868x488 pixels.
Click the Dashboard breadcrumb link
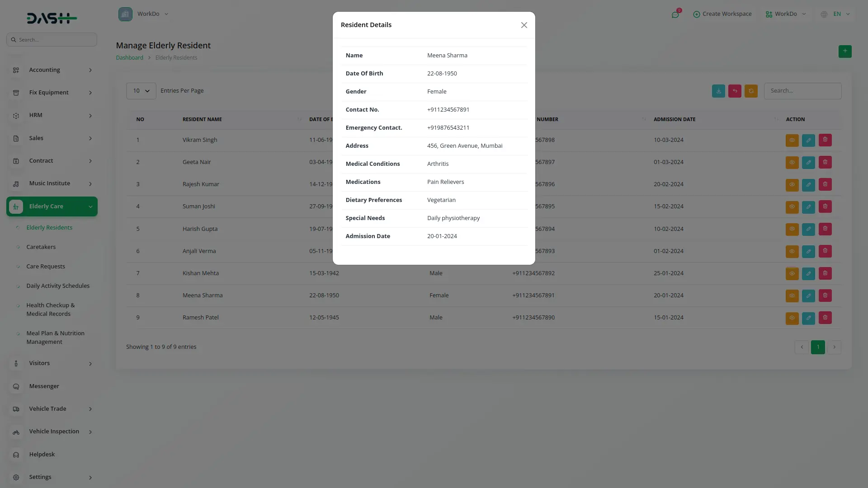point(129,58)
